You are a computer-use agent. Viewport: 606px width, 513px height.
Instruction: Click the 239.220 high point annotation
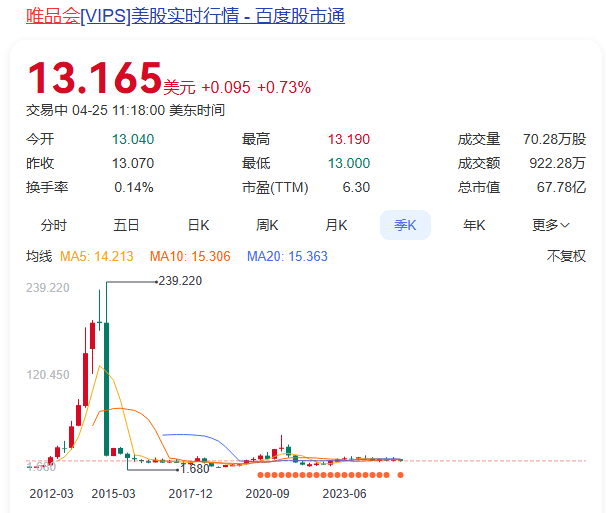pos(180,281)
